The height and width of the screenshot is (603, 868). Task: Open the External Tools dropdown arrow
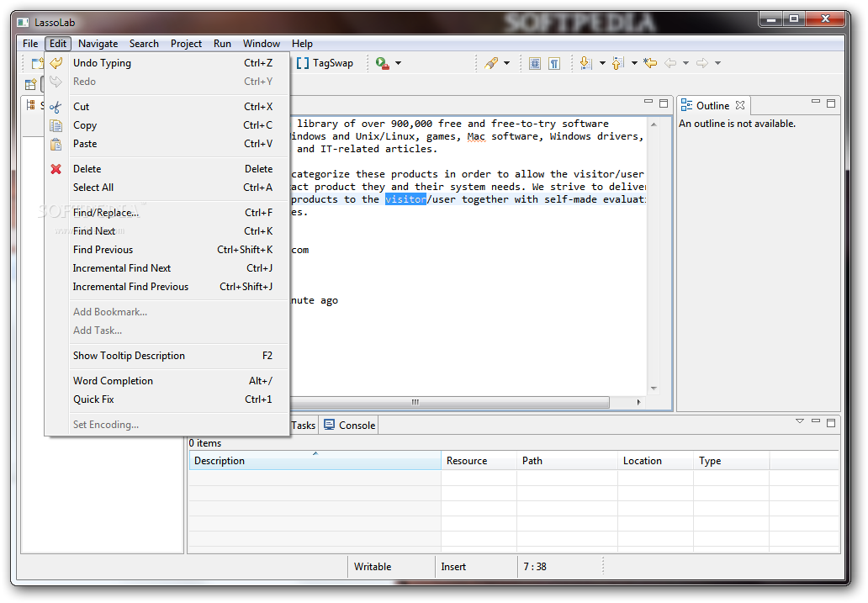tap(398, 63)
